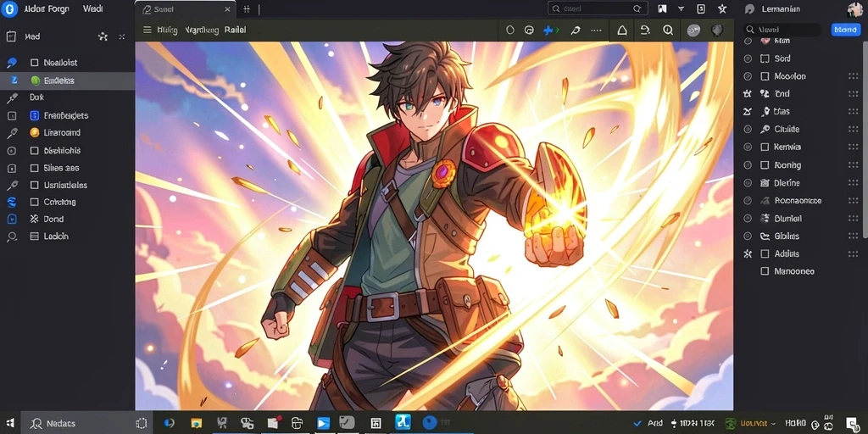This screenshot has height=434, width=868.
Task: Expand the Uouvat dropdown in the status bar
Action: tap(773, 424)
